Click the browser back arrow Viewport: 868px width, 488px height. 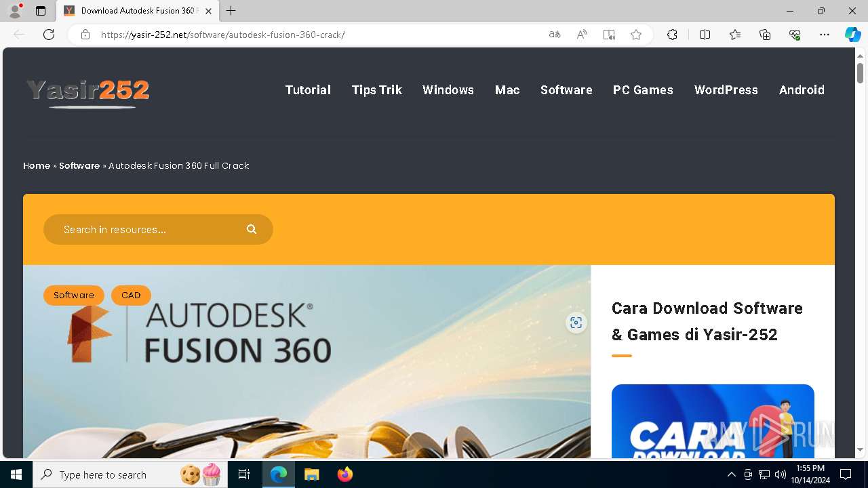[x=19, y=35]
